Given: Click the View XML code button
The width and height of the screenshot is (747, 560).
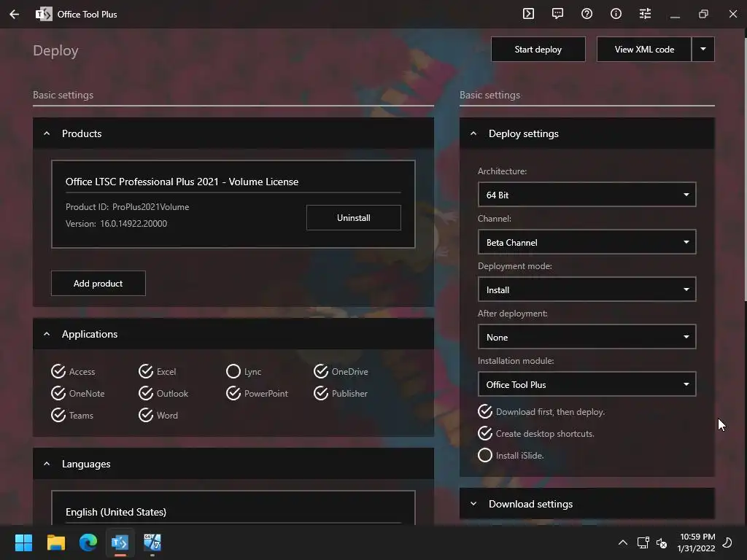Looking at the screenshot, I should pyautogui.click(x=644, y=49).
